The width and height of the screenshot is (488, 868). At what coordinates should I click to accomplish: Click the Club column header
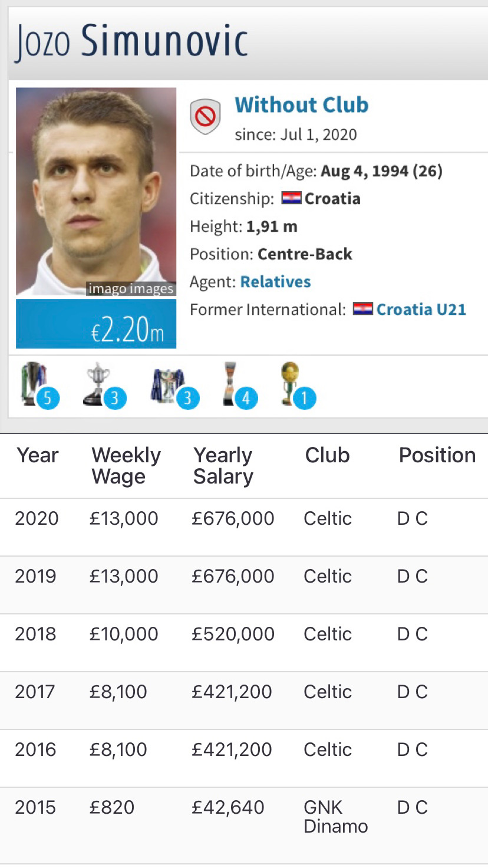pos(327,455)
